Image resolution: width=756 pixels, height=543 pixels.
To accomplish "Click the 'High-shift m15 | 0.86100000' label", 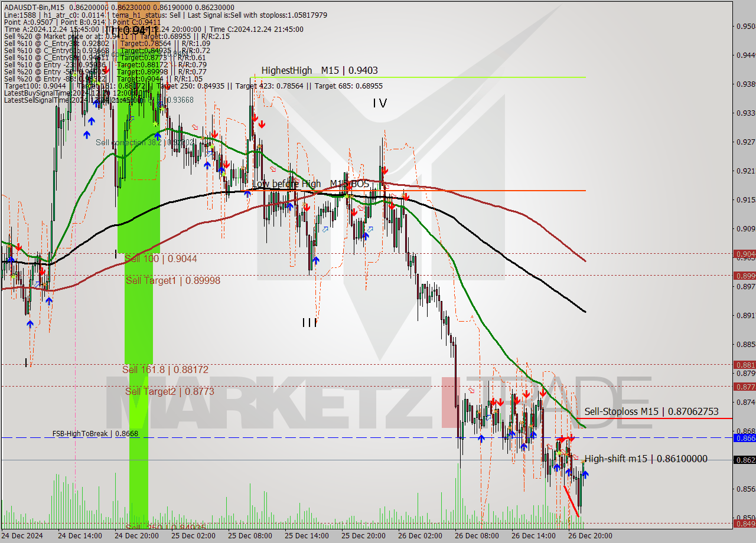I will pyautogui.click(x=646, y=459).
